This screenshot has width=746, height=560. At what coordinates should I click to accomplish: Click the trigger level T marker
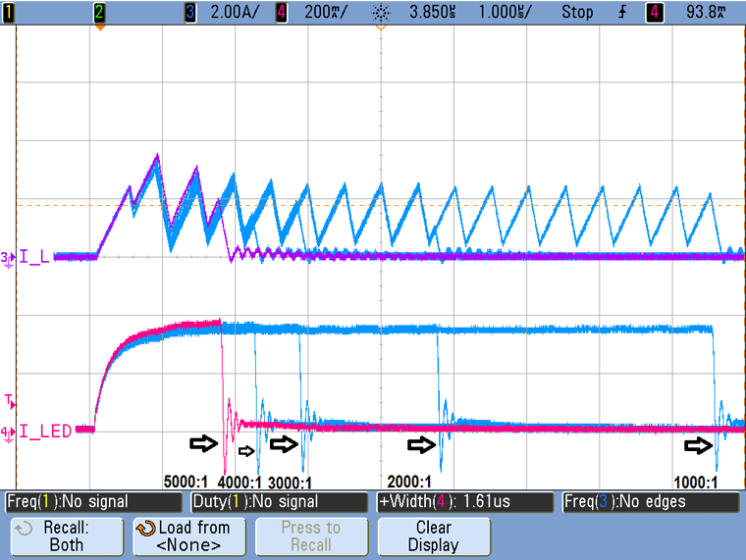coord(10,401)
